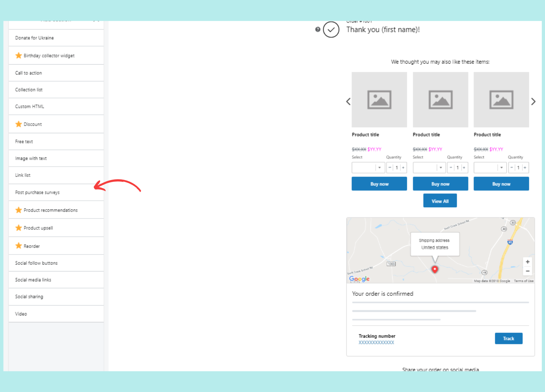The image size is (545, 392).
Task: Increase quantity for the first product
Action: coord(403,168)
